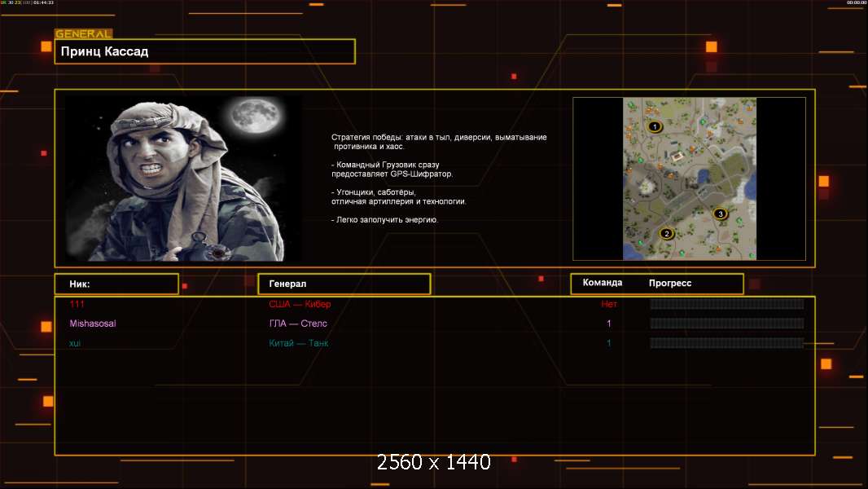Select the "Принц Кассад" general name field
Image resolution: width=868 pixels, height=489 pixels.
(205, 51)
